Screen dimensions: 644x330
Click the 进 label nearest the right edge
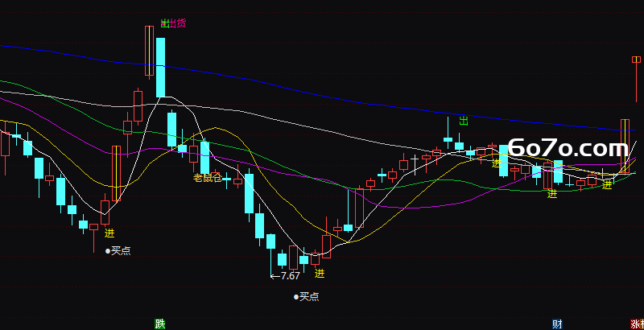pos(607,185)
